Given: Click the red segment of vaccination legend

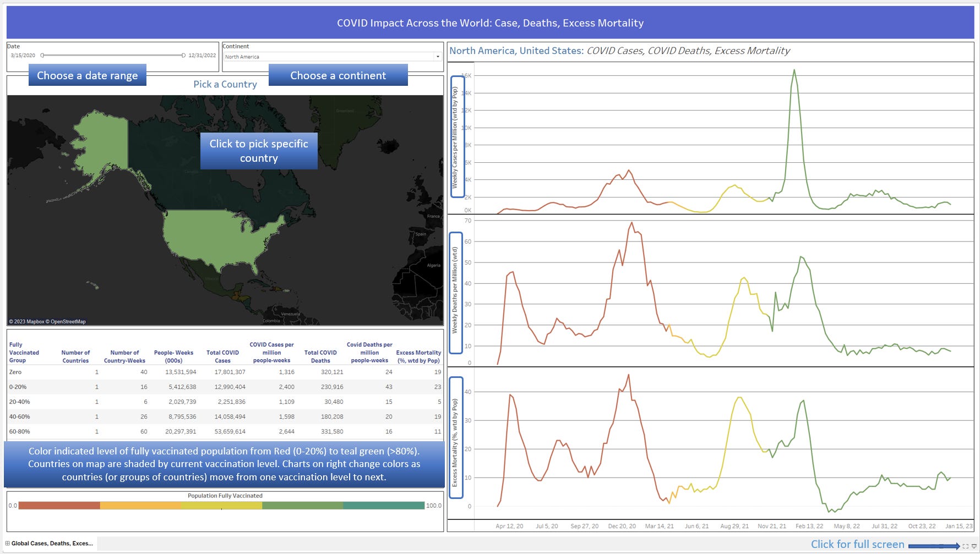Looking at the screenshot, I should tap(59, 506).
